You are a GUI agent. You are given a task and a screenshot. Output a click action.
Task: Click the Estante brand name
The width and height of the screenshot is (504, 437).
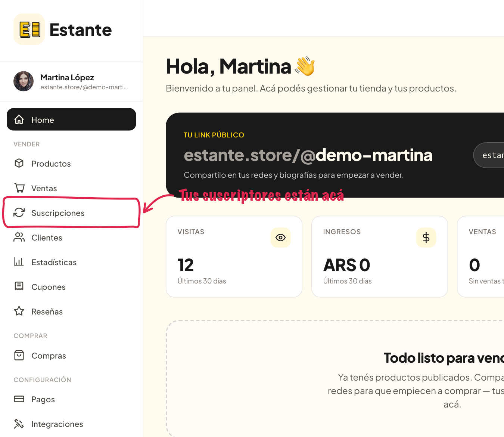pyautogui.click(x=81, y=30)
